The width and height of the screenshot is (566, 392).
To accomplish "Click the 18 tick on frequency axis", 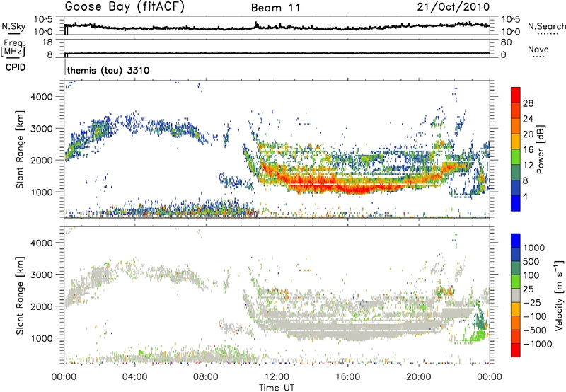I will 47,42.
